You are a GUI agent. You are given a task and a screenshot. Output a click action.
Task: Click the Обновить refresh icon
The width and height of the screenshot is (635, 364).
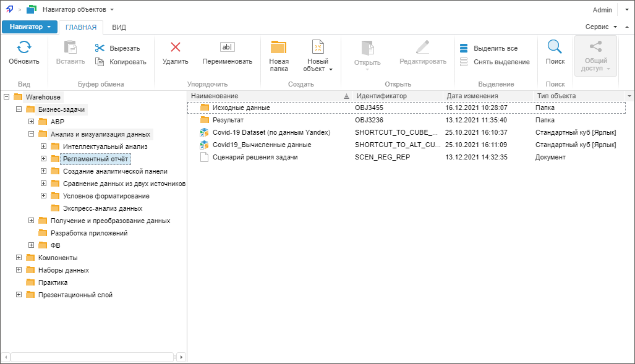[23, 48]
